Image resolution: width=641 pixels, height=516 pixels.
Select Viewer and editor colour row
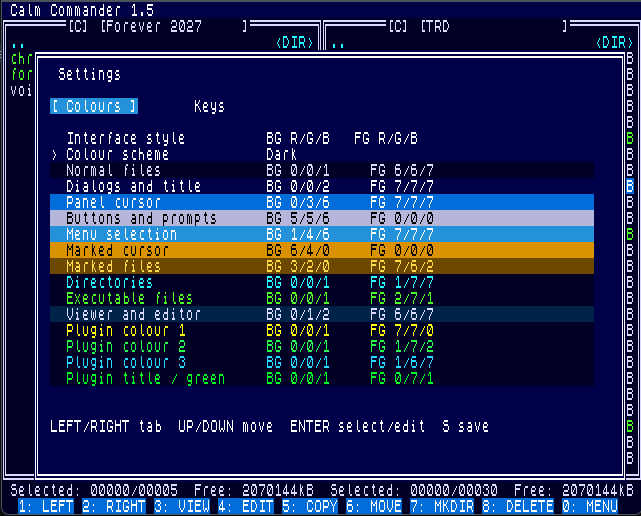[322, 314]
